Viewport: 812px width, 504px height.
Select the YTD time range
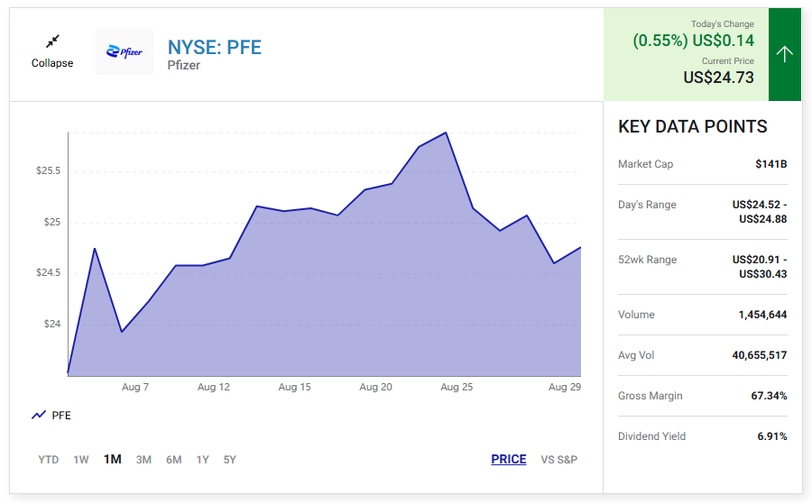click(49, 460)
